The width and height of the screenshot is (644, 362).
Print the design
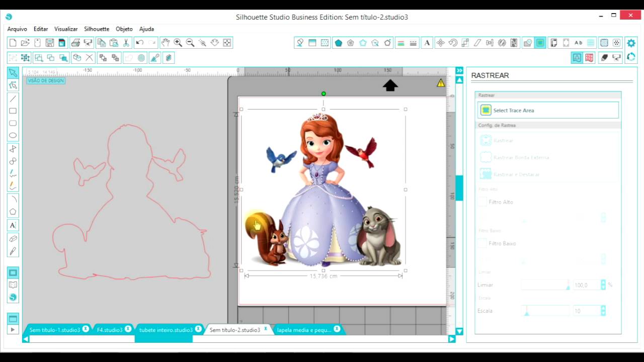[x=75, y=43]
